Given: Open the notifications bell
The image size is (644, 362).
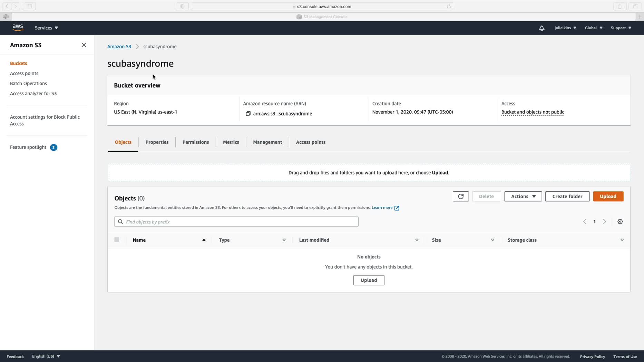Looking at the screenshot, I should 541,28.
